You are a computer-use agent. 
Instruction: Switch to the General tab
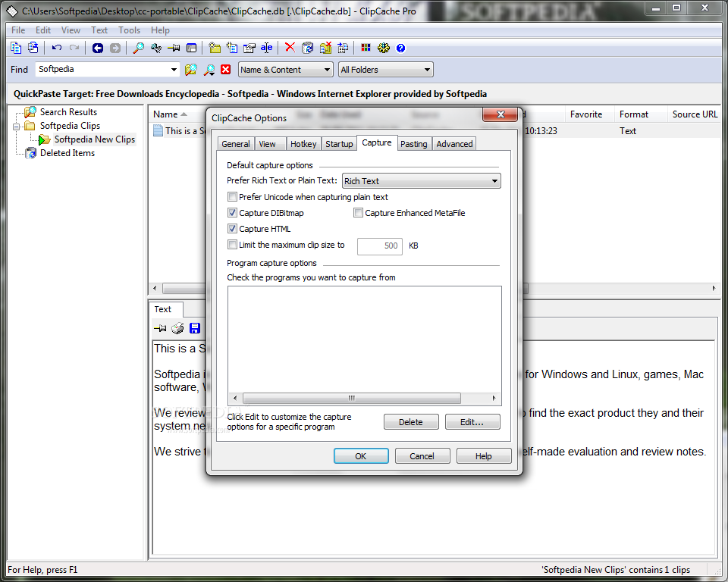(x=236, y=144)
